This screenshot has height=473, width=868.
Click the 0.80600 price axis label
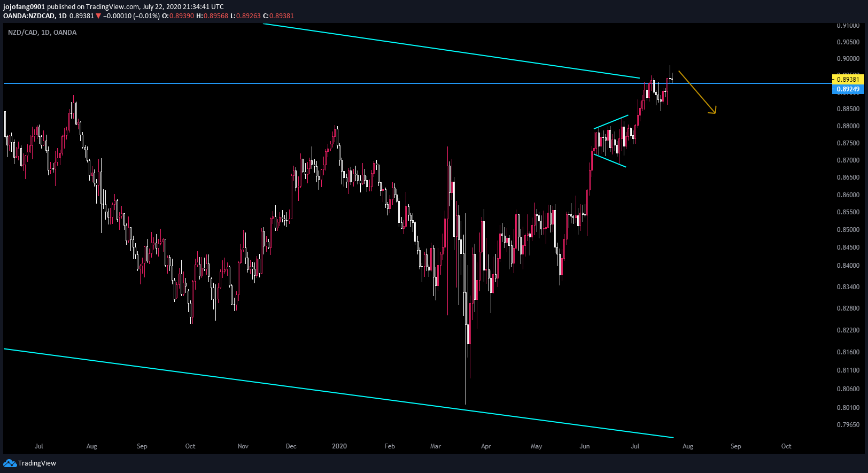pos(848,389)
